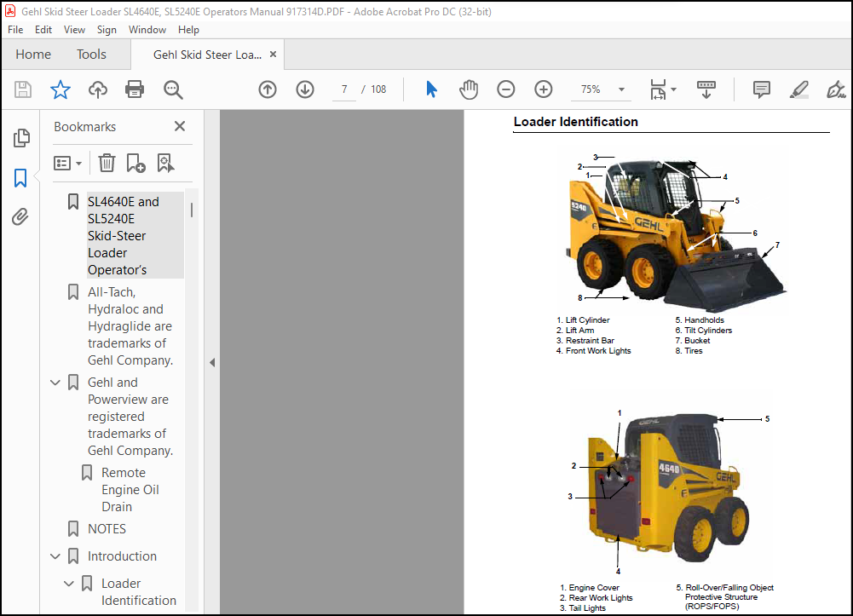Click the Loader Identification page heading
This screenshot has width=853, height=616.
pos(575,122)
